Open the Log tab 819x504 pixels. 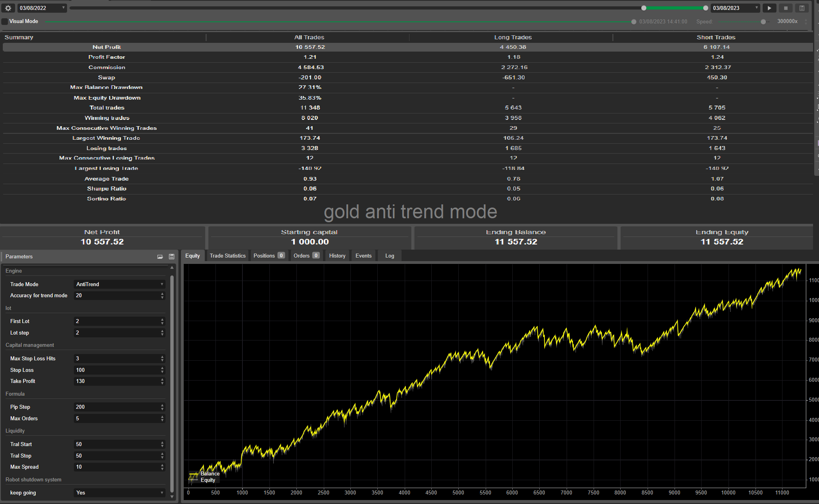390,256
